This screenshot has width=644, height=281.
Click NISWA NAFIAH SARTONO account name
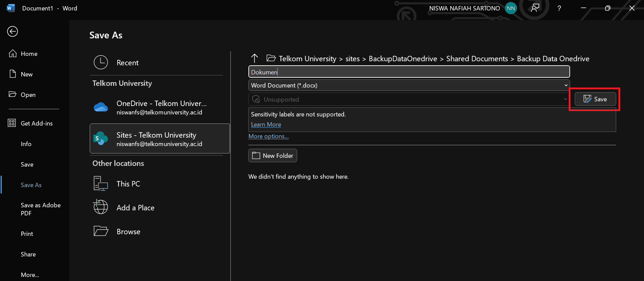click(x=465, y=8)
